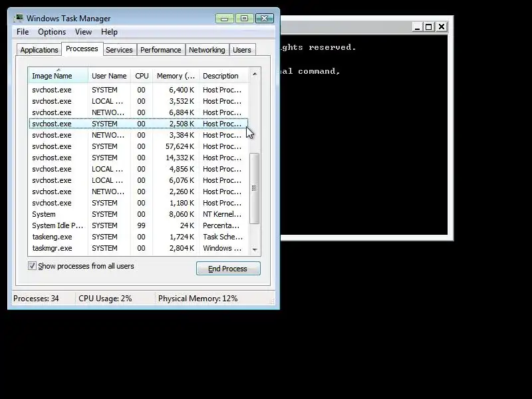Image resolution: width=532 pixels, height=399 pixels.
Task: Select svchost.exe row using 1,180 K
Action: coord(138,203)
